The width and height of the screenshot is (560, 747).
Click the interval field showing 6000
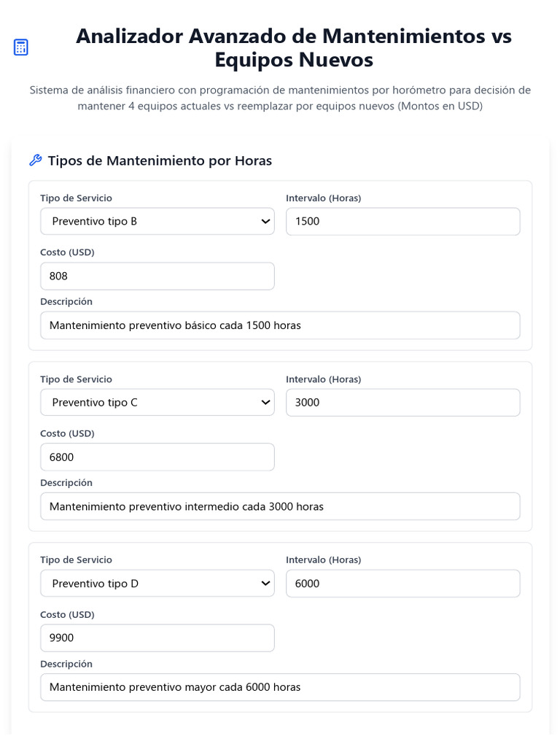pos(402,584)
